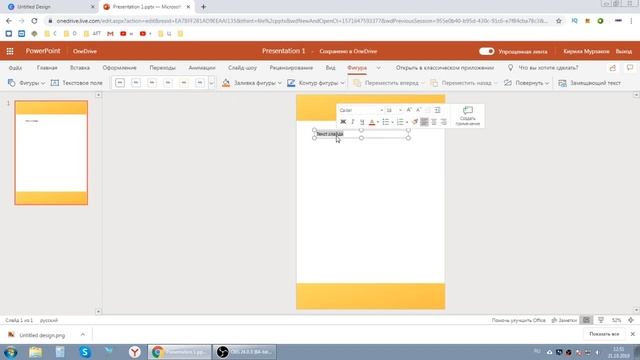Align text right in floating toolbar

(x=443, y=122)
